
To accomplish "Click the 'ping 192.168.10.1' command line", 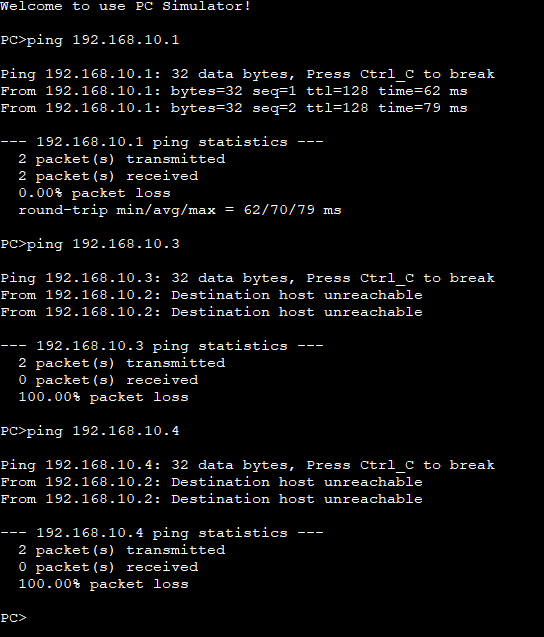I will (x=89, y=40).
